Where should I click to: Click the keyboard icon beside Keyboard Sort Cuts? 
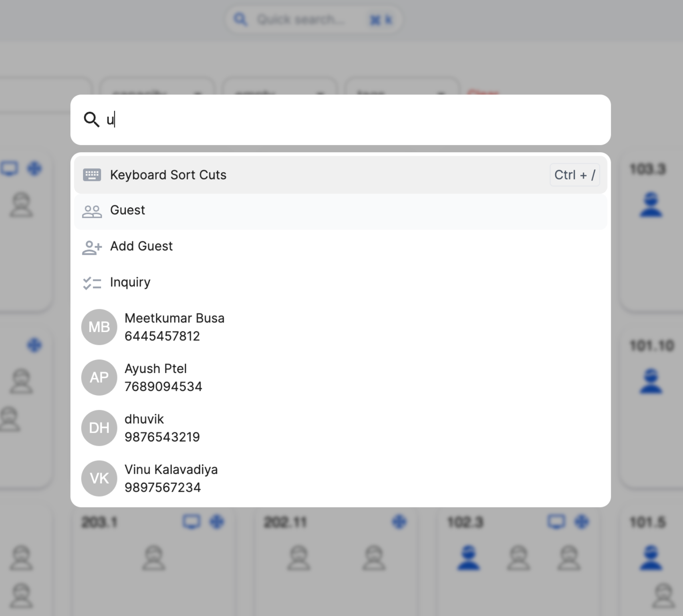92,175
